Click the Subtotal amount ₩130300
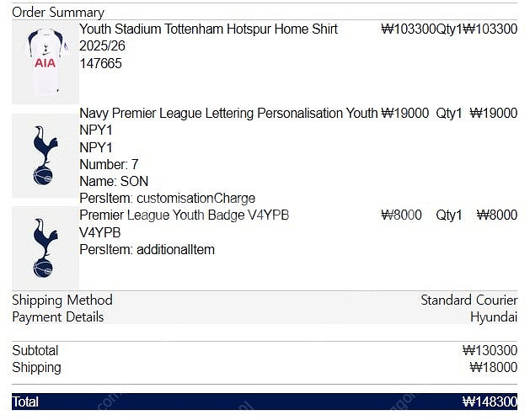The height and width of the screenshot is (420, 530). 490,350
